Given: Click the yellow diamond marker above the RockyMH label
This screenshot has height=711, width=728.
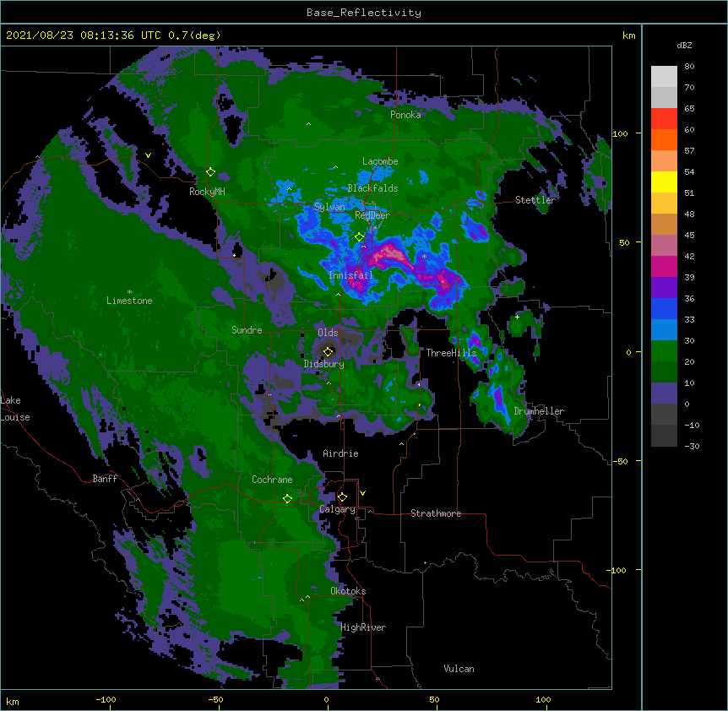Looking at the screenshot, I should point(211,172).
